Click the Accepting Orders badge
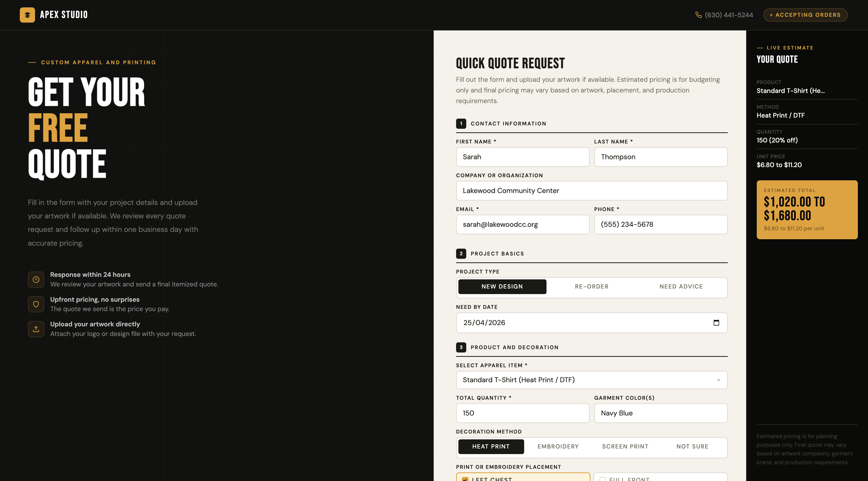Image resolution: width=868 pixels, height=481 pixels. [805, 15]
